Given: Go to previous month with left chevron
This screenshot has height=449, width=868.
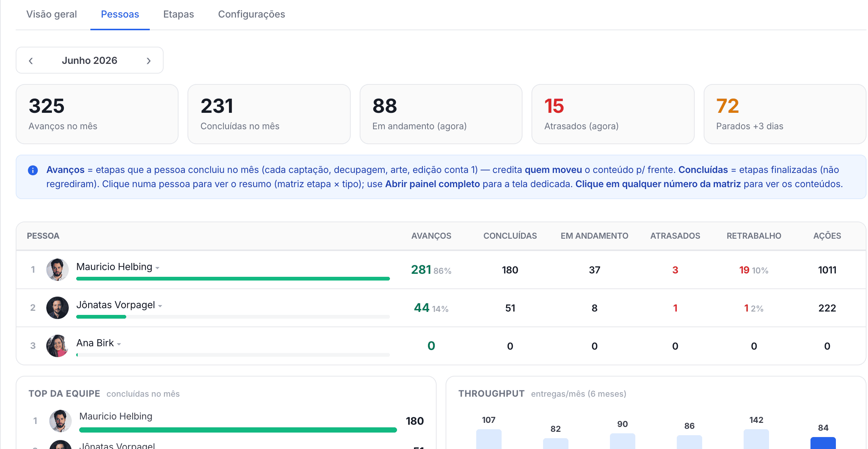Looking at the screenshot, I should click(x=31, y=61).
